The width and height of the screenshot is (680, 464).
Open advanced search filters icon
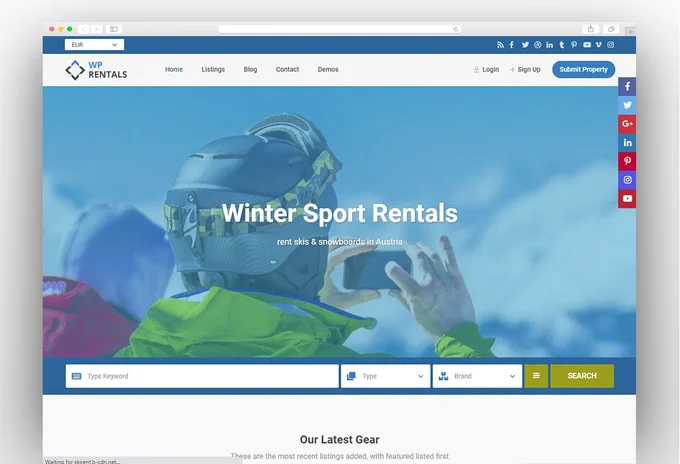point(536,376)
